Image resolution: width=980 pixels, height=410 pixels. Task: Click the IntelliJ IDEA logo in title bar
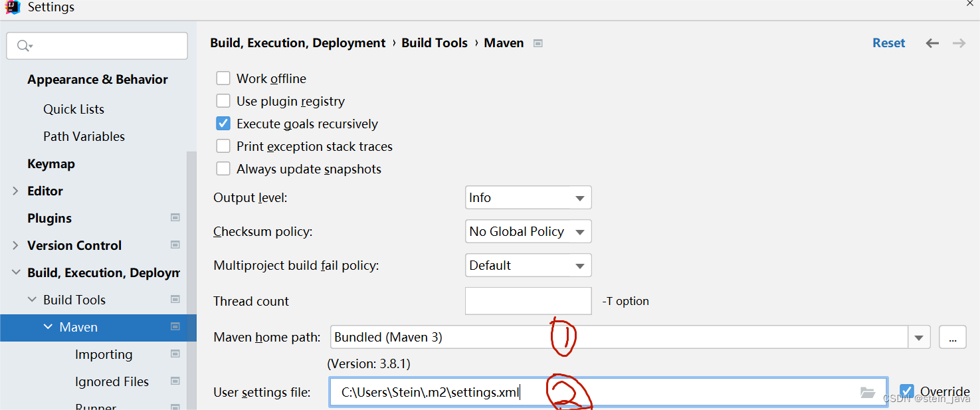click(13, 7)
